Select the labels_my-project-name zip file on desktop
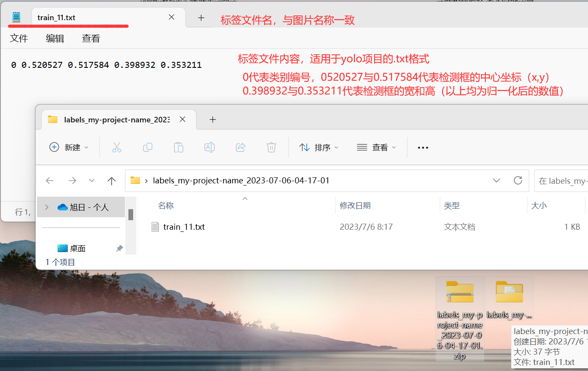Image resolution: width=588 pixels, height=371 pixels. point(460,319)
